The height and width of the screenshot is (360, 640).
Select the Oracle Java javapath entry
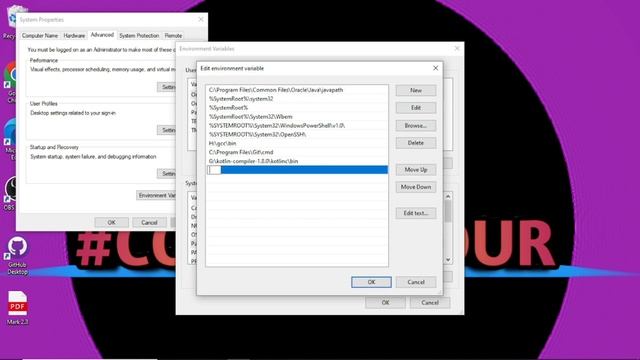(x=297, y=90)
